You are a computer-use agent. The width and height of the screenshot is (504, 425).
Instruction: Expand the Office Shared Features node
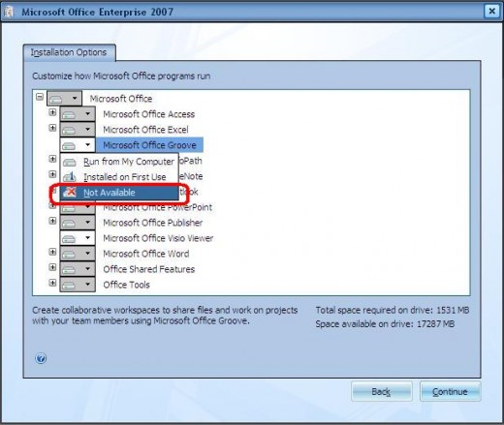(x=52, y=267)
